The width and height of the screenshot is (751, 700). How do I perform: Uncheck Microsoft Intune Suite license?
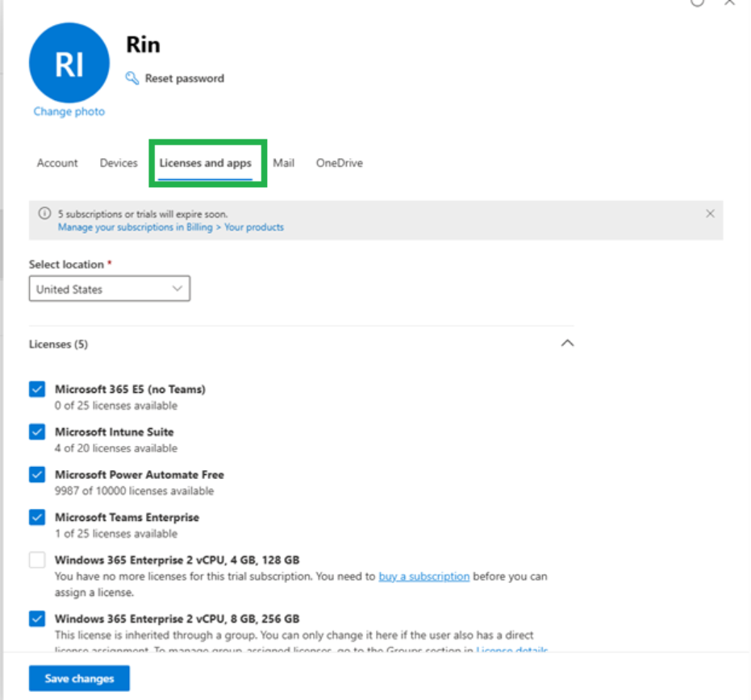click(x=37, y=432)
